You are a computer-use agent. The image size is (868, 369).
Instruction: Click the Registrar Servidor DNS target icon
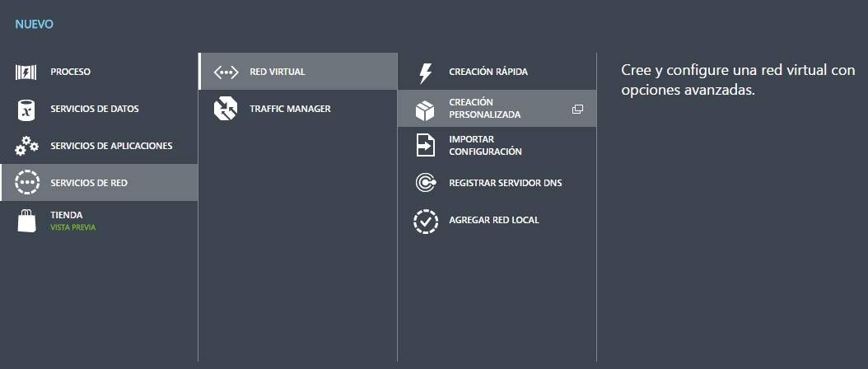[425, 183]
